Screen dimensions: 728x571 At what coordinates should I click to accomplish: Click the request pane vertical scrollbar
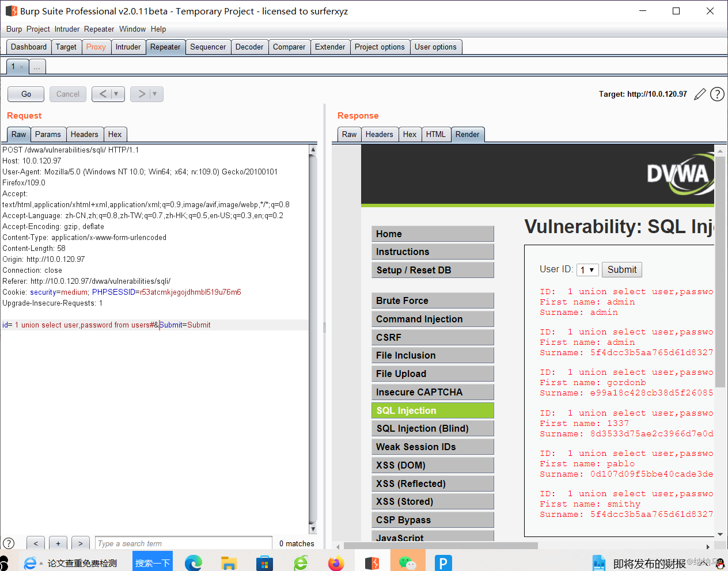pos(313,340)
